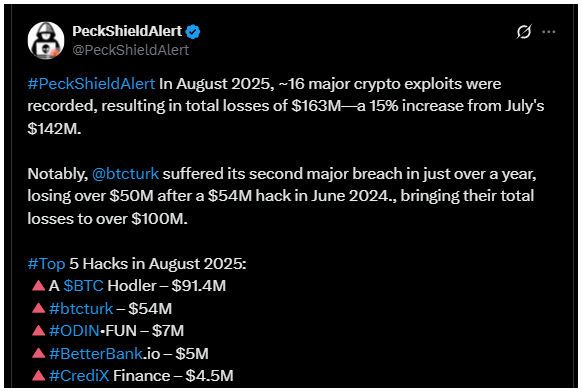
Task: Click the Grok explain-post icon
Action: coord(524,32)
